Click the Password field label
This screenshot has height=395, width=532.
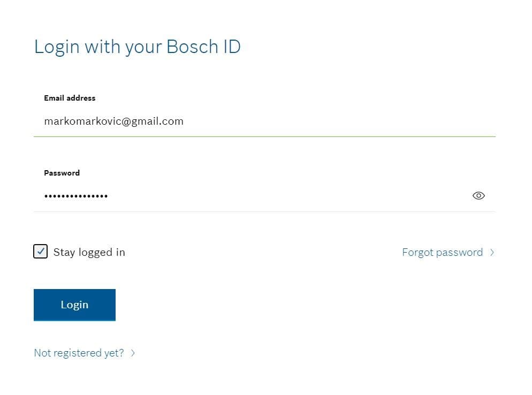tap(62, 173)
